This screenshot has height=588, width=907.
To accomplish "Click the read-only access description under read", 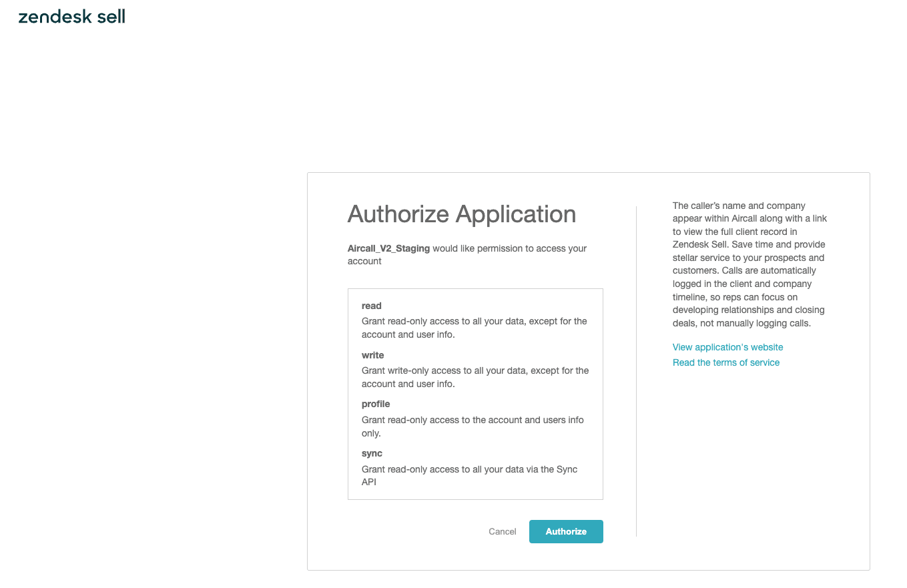I will tap(474, 328).
